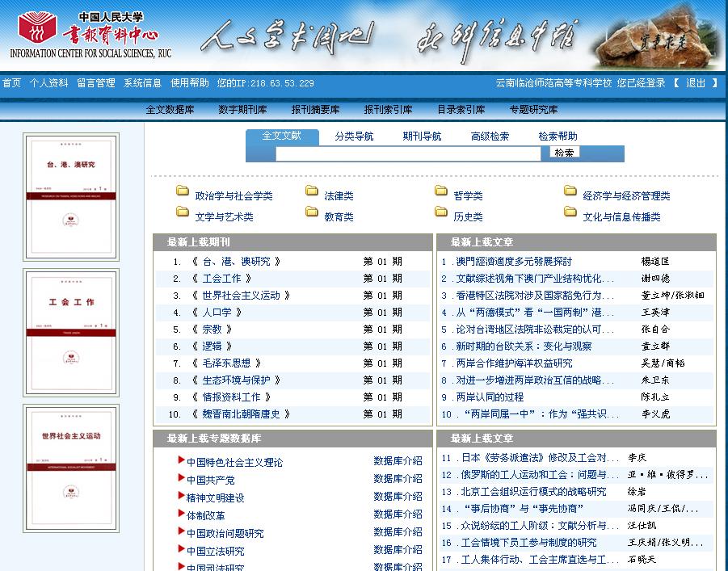The width and height of the screenshot is (728, 571).
Task: Click the full-text search input field
Action: 408,153
